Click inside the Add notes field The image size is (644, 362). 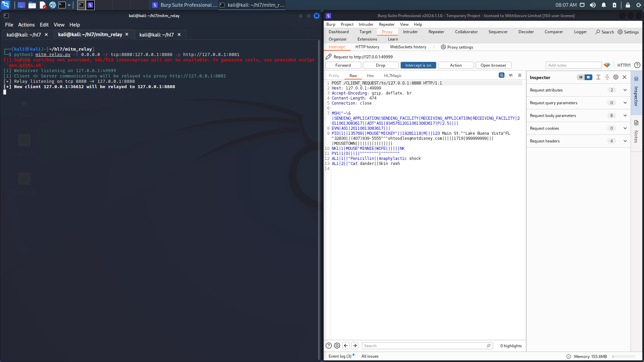pos(574,65)
